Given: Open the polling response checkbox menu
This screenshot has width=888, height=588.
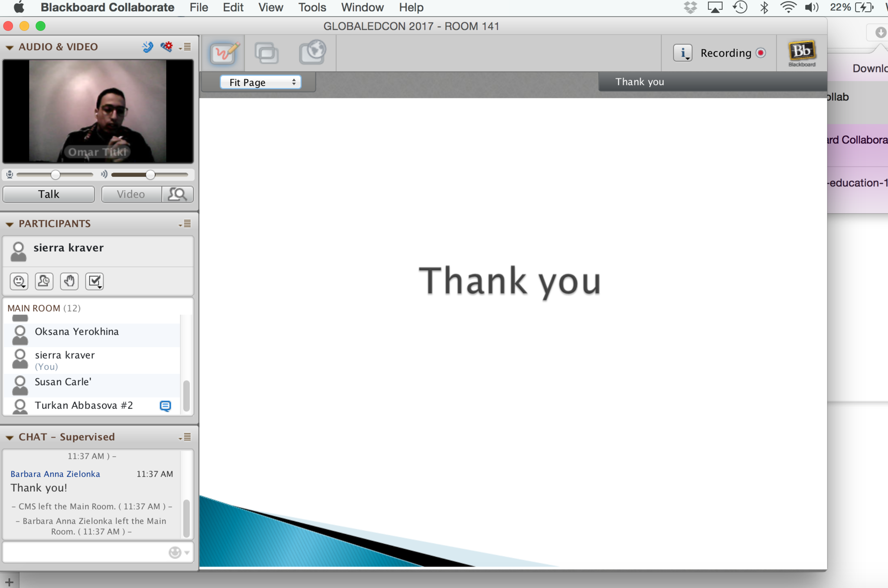Looking at the screenshot, I should [x=95, y=281].
